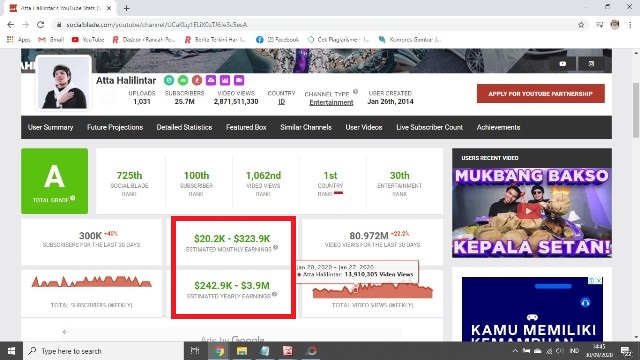Play the Mukbang Bakso recent video

click(529, 211)
